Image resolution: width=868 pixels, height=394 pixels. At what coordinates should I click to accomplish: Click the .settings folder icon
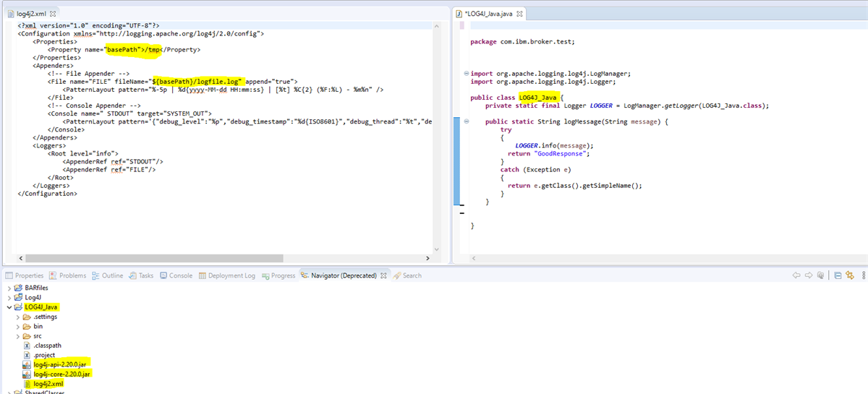(x=27, y=317)
